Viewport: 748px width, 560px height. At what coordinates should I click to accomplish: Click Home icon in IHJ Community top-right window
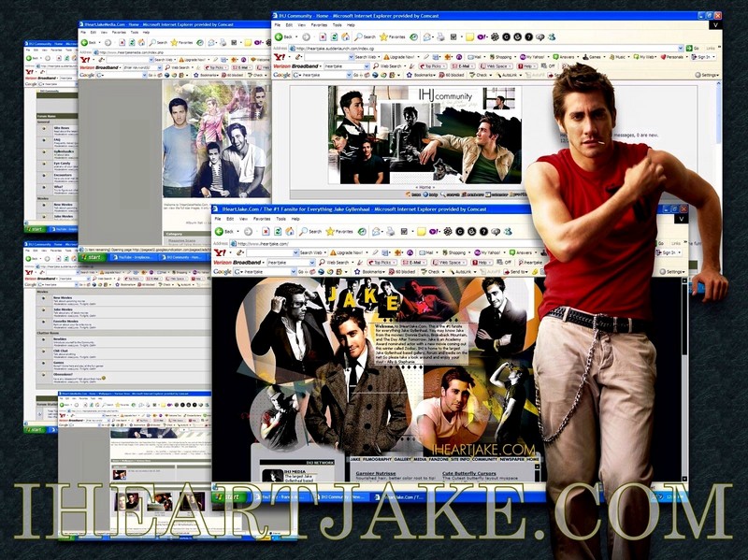(x=346, y=36)
